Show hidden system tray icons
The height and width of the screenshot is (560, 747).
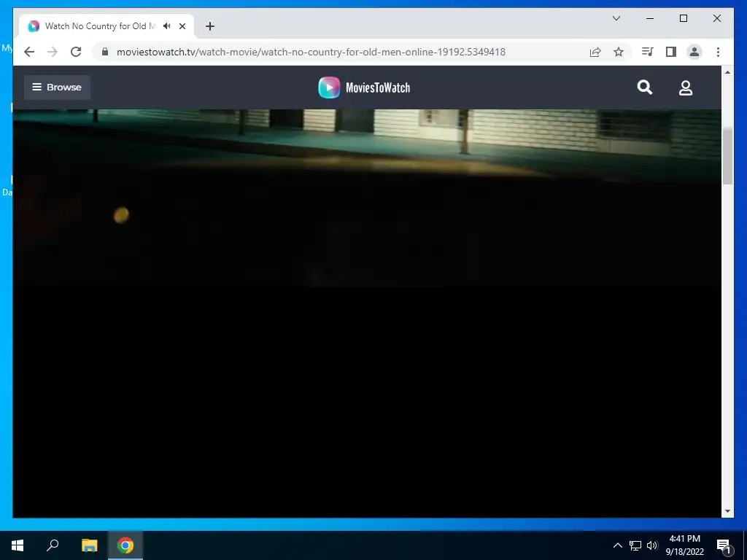(x=617, y=545)
